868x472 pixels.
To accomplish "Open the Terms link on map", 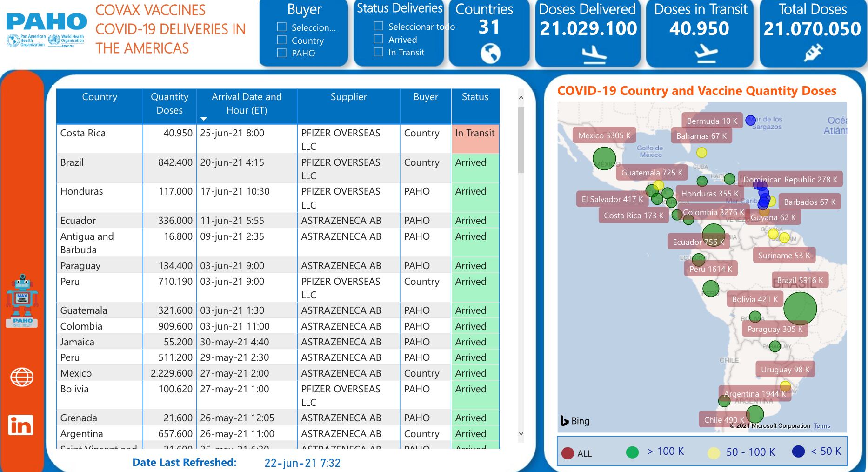I will click(x=821, y=426).
